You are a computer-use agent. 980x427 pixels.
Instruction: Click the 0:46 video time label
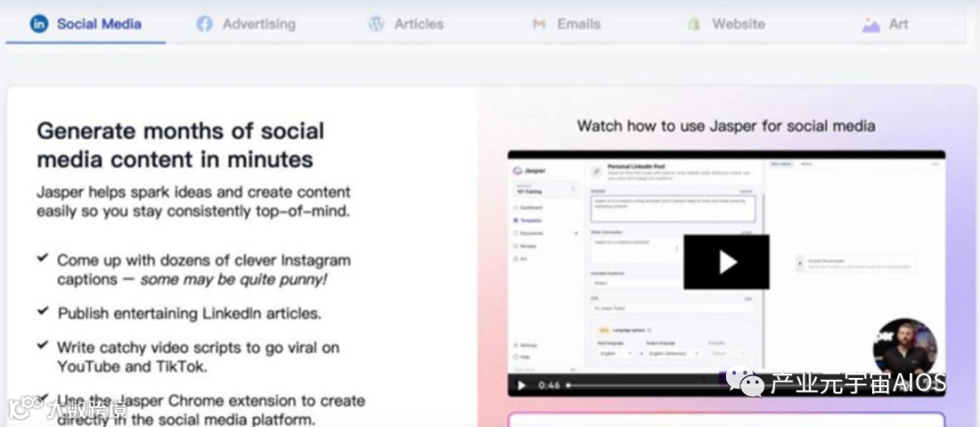(x=549, y=385)
